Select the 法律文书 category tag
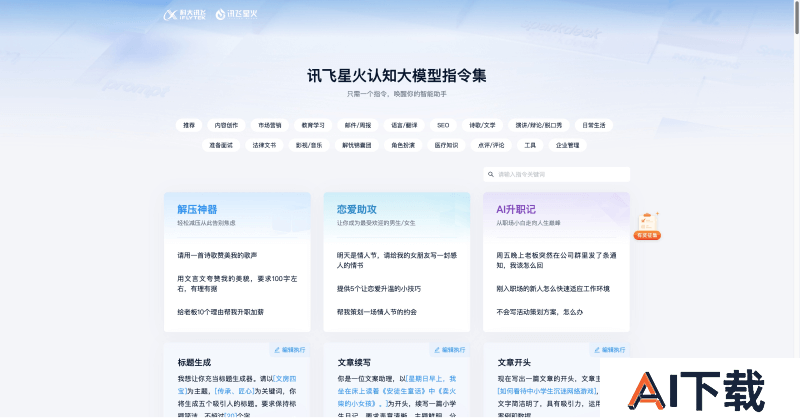Screen dimensions: 800x418 264,145
